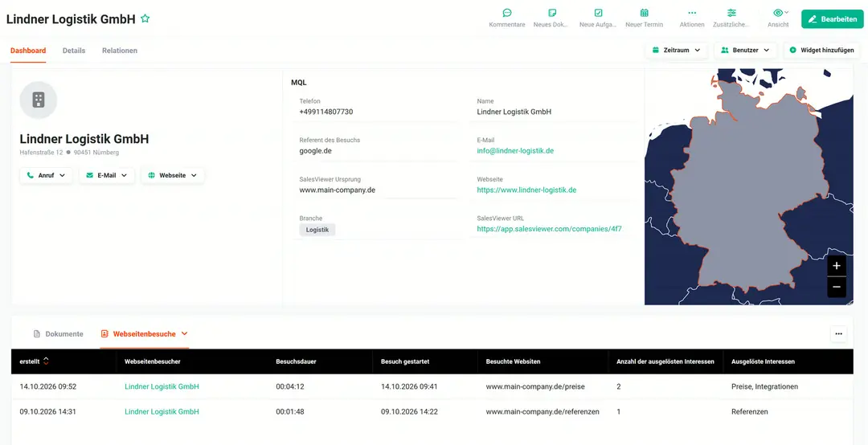
Task: Switch to the Dashboard tab
Action: [28, 51]
